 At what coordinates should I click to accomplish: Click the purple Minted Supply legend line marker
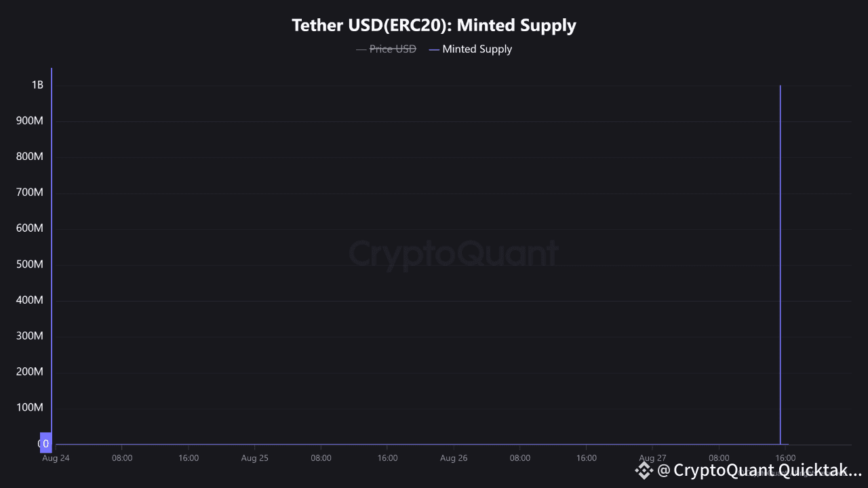pos(434,49)
